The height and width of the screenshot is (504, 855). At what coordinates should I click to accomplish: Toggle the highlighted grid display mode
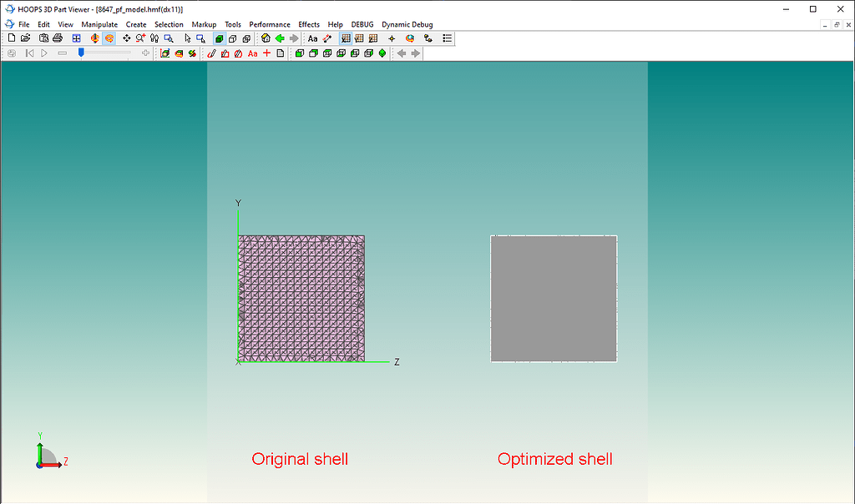346,38
